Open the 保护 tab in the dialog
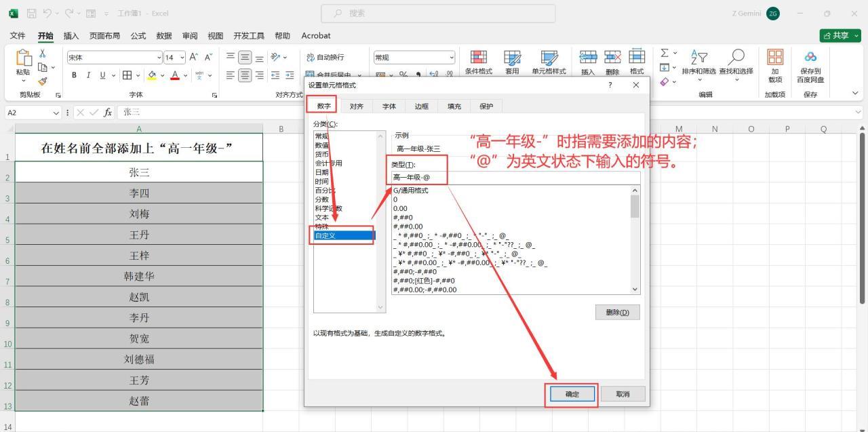Screen dimensions: 868x432 [x=486, y=106]
